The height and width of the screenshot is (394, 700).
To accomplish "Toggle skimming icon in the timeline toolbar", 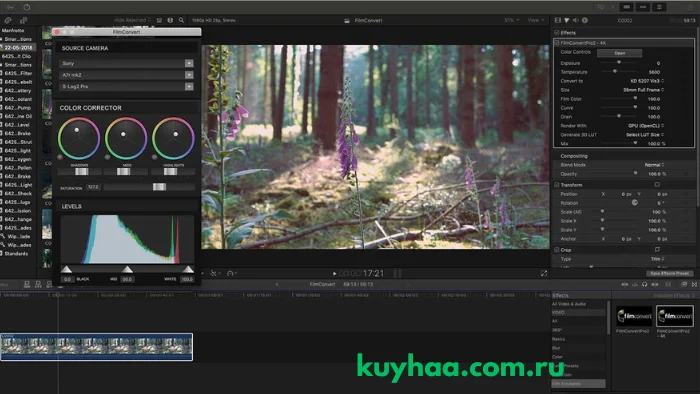I will pyautogui.click(x=625, y=284).
